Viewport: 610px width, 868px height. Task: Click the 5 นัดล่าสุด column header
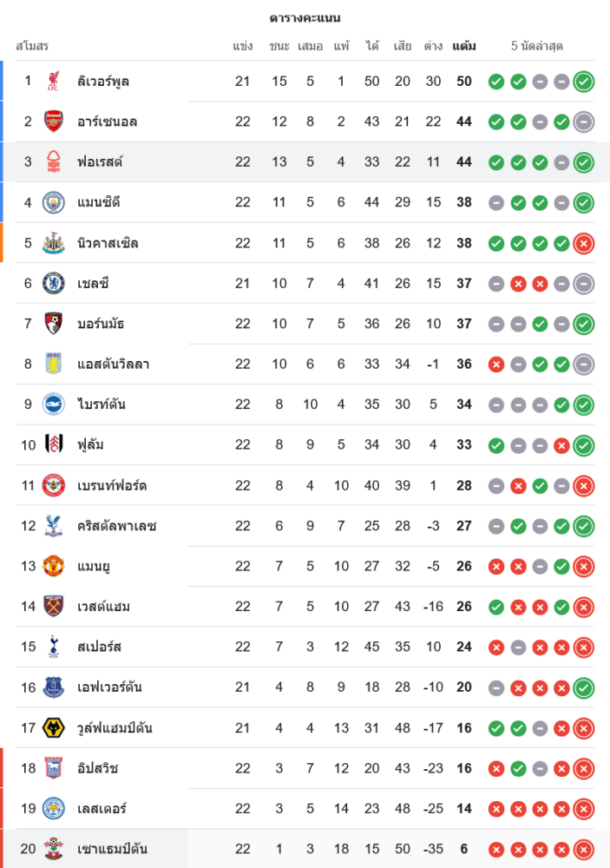(537, 46)
